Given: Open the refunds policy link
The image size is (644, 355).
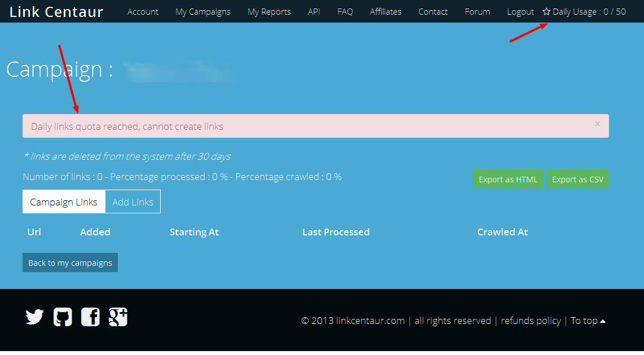Looking at the screenshot, I should (x=531, y=321).
